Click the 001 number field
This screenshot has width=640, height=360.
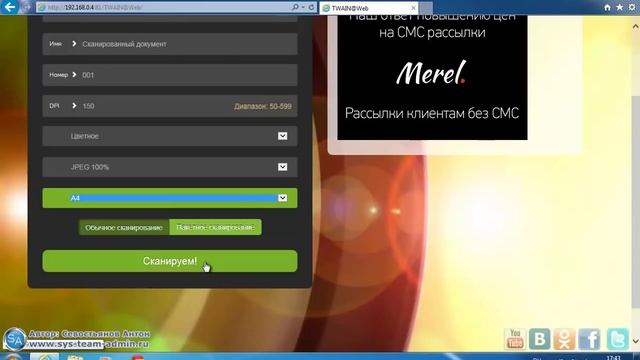coord(170,75)
